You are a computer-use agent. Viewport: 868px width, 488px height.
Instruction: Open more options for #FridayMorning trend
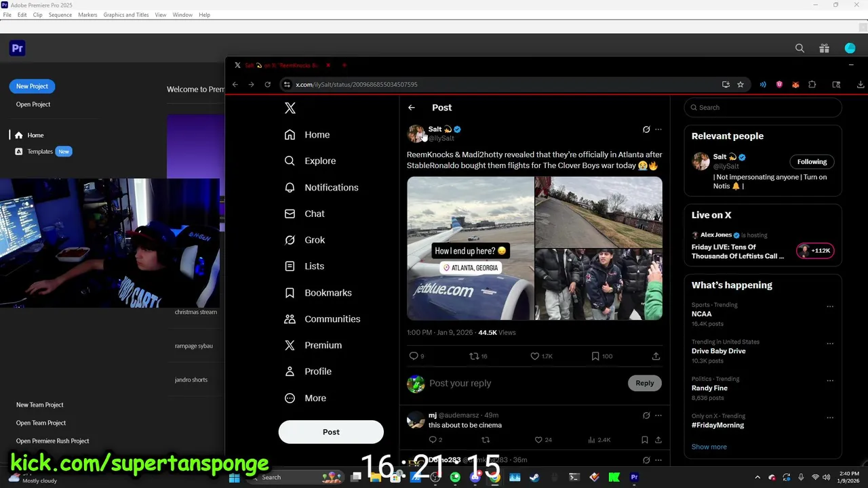[830, 418]
